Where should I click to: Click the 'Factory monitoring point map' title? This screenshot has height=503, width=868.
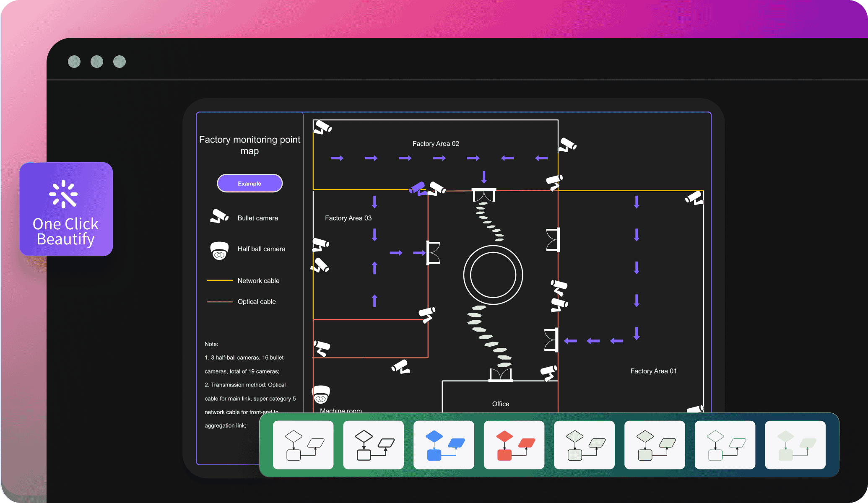tap(249, 145)
